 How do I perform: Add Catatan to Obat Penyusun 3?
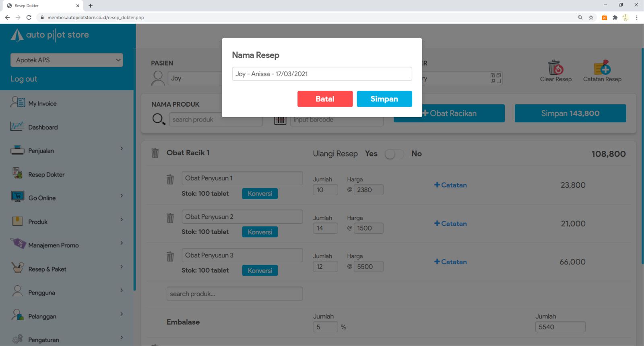pos(450,262)
